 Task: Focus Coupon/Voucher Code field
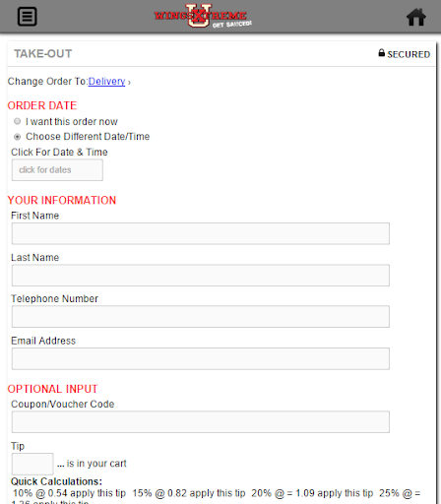(201, 422)
